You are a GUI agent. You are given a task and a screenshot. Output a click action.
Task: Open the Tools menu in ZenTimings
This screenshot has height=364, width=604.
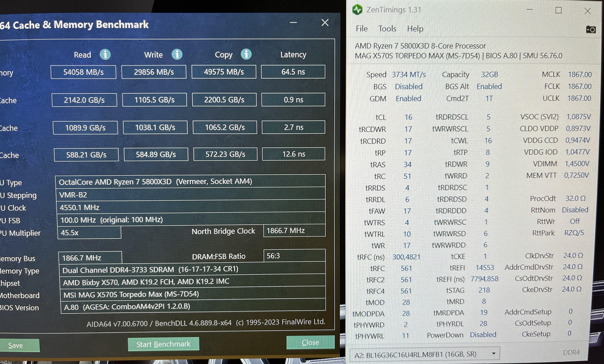point(387,28)
